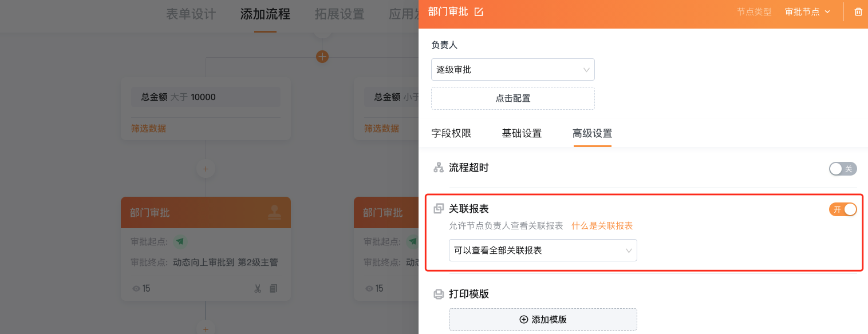Turn on the 流程超时 switch
This screenshot has height=334, width=868.
point(843,169)
